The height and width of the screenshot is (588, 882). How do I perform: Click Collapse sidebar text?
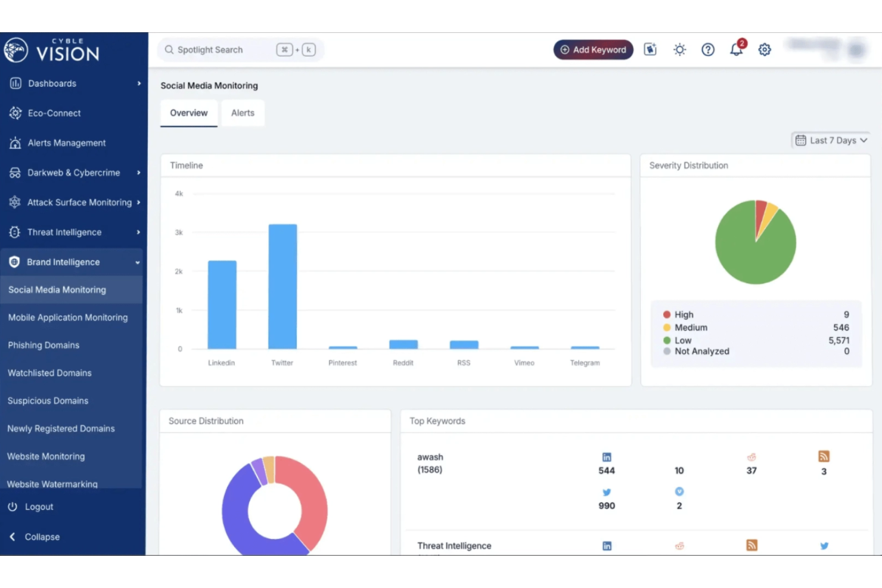tap(42, 537)
